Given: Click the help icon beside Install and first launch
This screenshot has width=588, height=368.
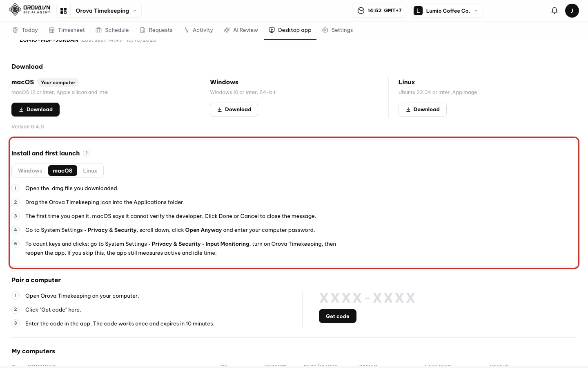Looking at the screenshot, I should coord(87,153).
